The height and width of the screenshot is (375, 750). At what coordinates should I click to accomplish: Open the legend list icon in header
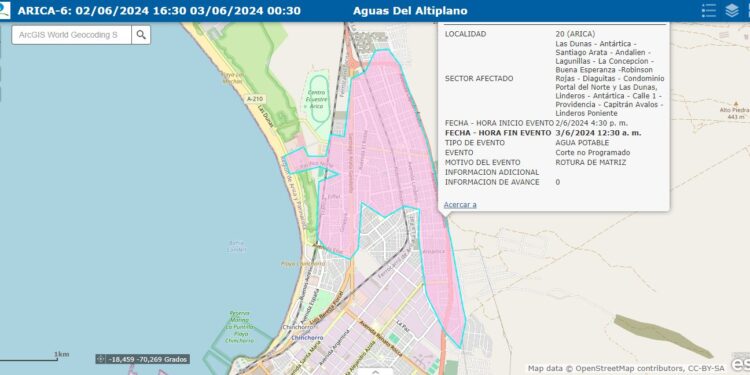(709, 11)
